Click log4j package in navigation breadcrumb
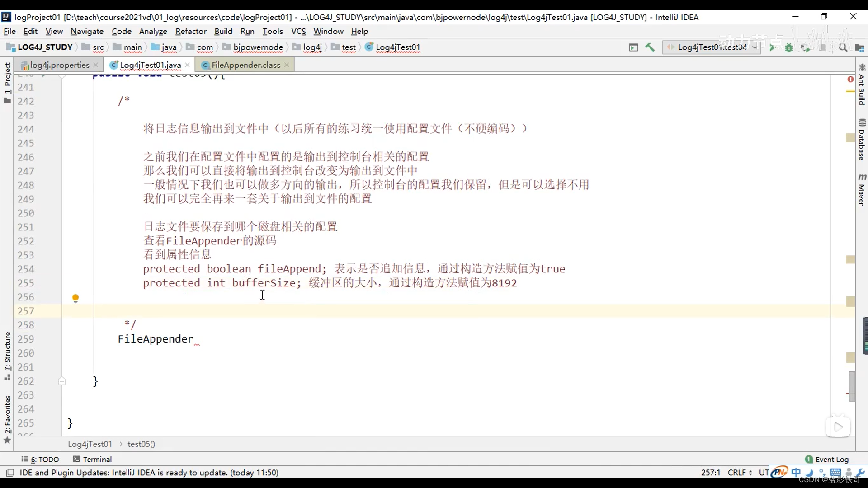The width and height of the screenshot is (868, 488). pos(307,47)
